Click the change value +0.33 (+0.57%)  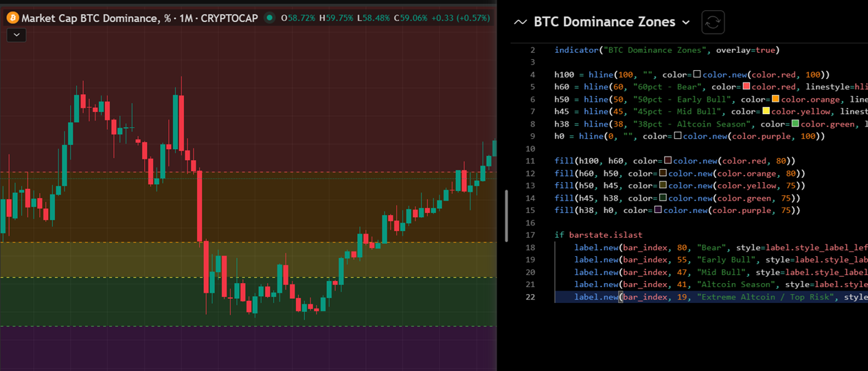coord(462,18)
